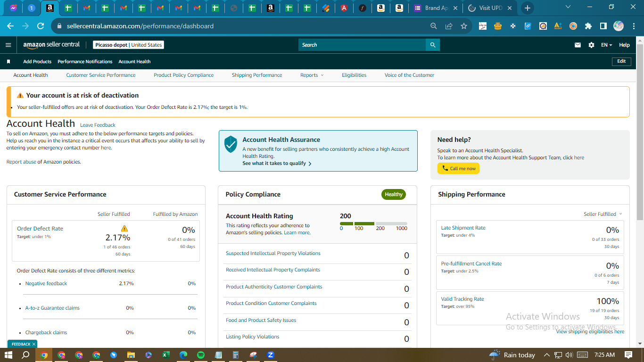
Task: Click the Account Health Rating bar
Action: coord(373,223)
